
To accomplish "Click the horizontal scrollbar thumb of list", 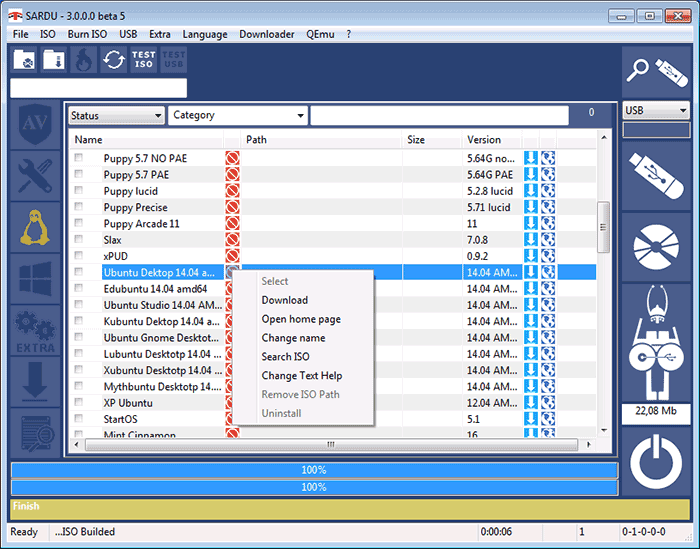I will pos(331,445).
